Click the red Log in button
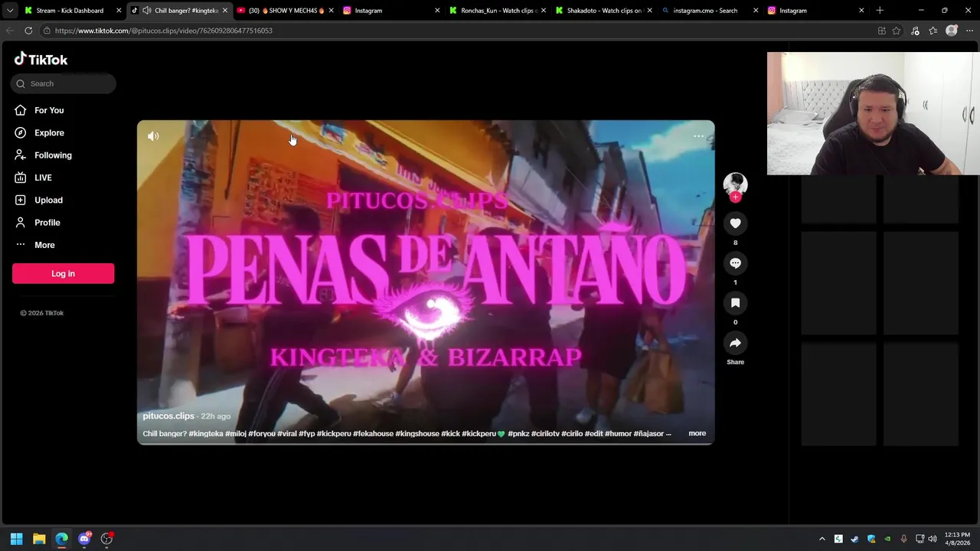 (x=63, y=273)
